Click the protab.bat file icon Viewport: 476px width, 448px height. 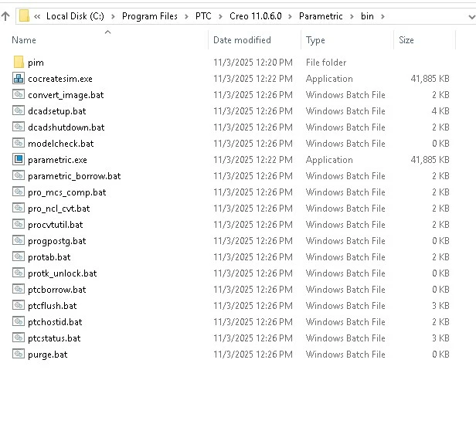[x=19, y=256]
